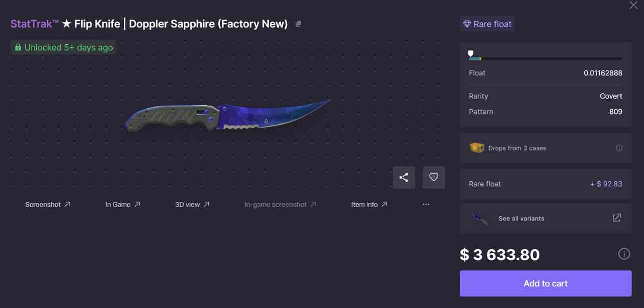Add knife to favorites with heart icon
Viewport: 644px width, 308px height.
(434, 177)
